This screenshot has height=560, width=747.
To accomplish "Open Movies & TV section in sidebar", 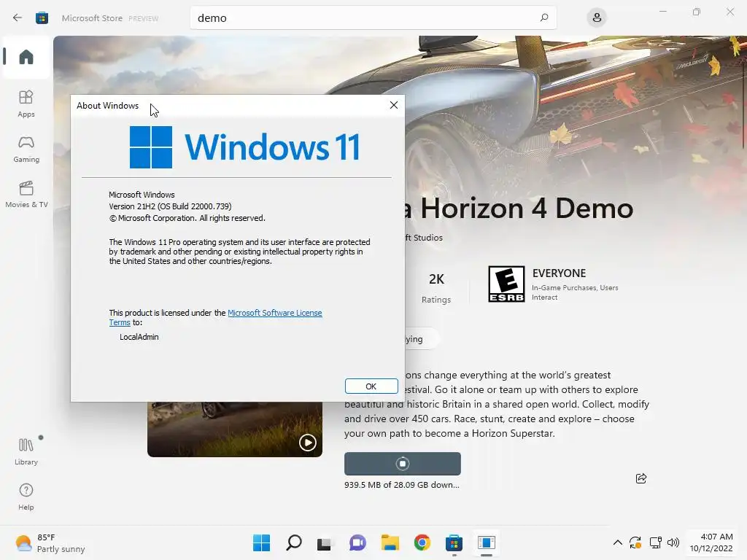I will 26,194.
